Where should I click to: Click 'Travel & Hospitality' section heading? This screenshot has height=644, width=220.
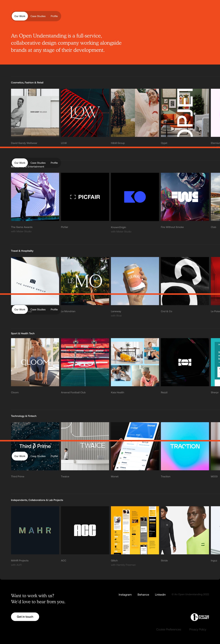tap(22, 251)
